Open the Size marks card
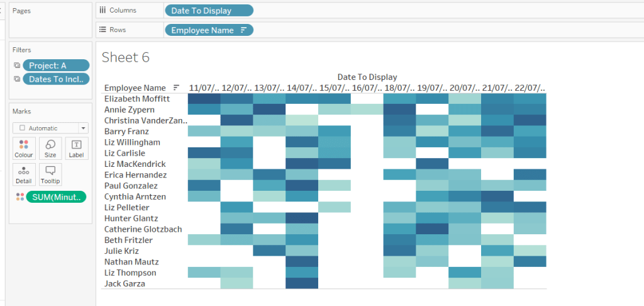Screen dimensions: 644x306 tap(50, 148)
